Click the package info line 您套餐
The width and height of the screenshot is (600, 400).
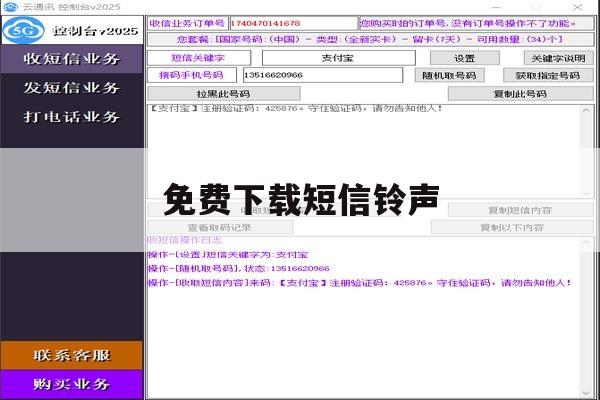pyautogui.click(x=370, y=39)
